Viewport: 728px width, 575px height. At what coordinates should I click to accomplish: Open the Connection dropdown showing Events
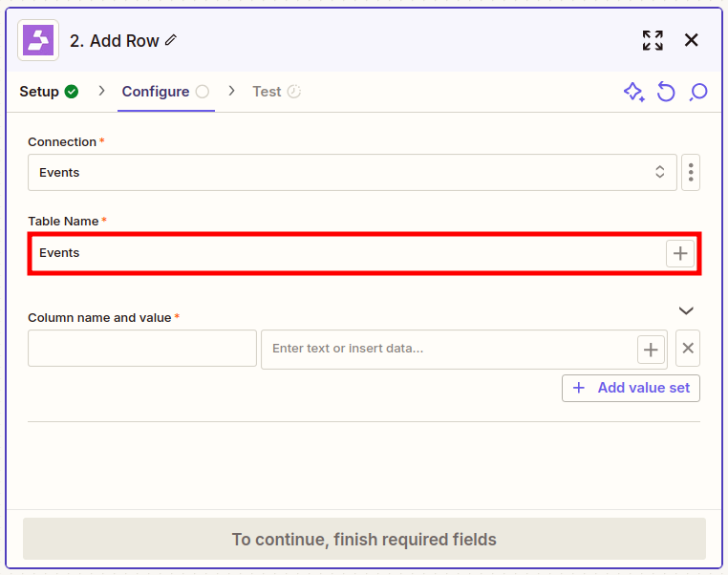pyautogui.click(x=353, y=172)
